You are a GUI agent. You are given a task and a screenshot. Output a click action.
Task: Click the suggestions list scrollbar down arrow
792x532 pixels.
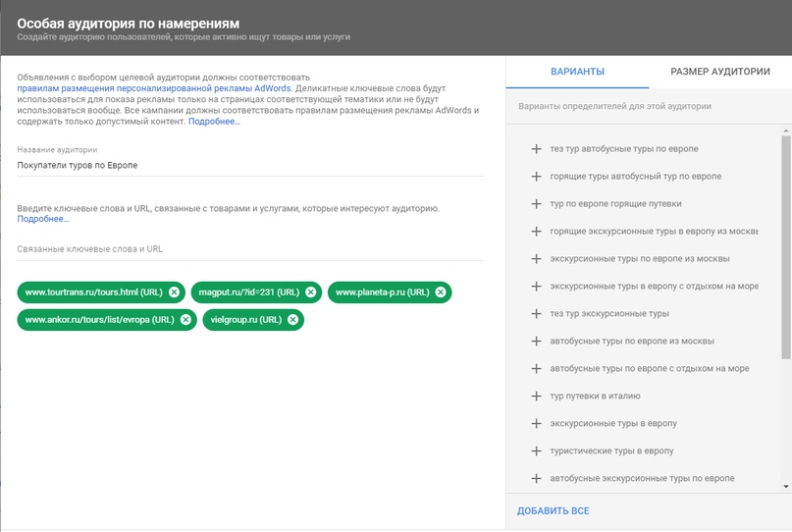pos(786,487)
